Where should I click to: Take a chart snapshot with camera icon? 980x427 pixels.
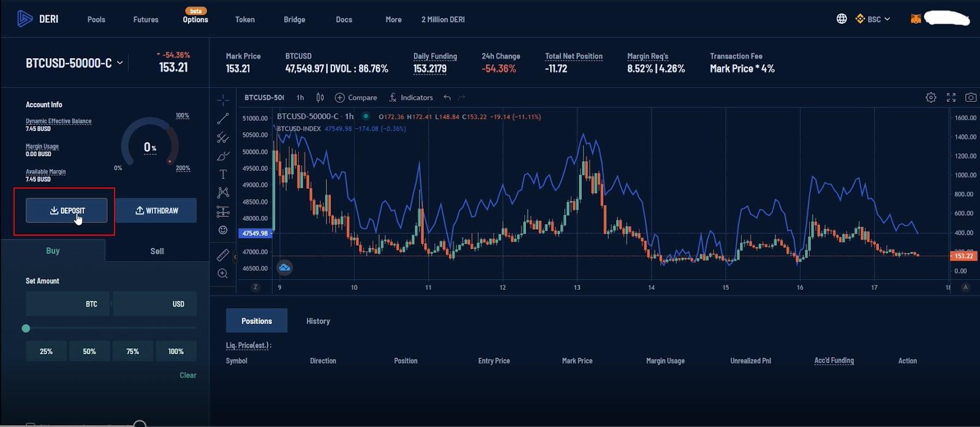pos(971,97)
